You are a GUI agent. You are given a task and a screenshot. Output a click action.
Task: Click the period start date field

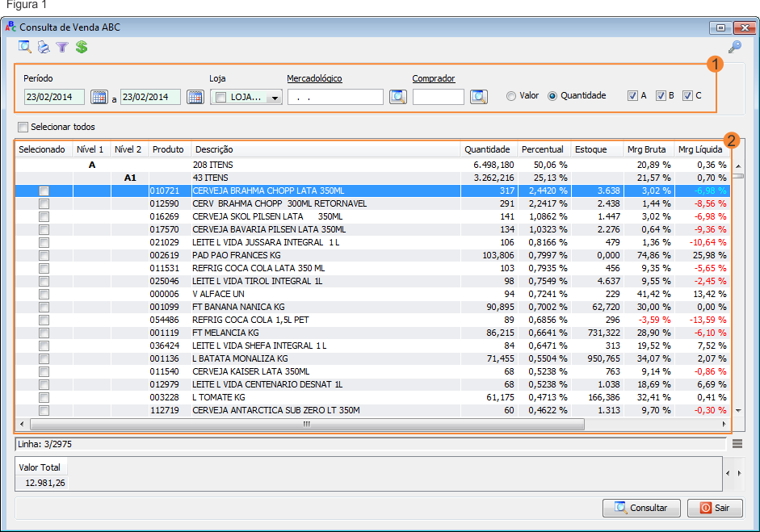[x=54, y=97]
